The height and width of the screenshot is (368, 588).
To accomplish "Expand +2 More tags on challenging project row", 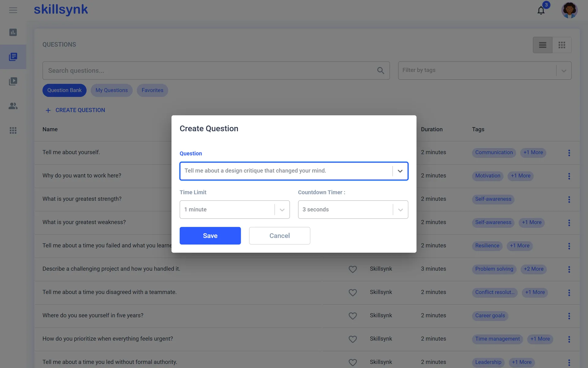I will coord(533,269).
